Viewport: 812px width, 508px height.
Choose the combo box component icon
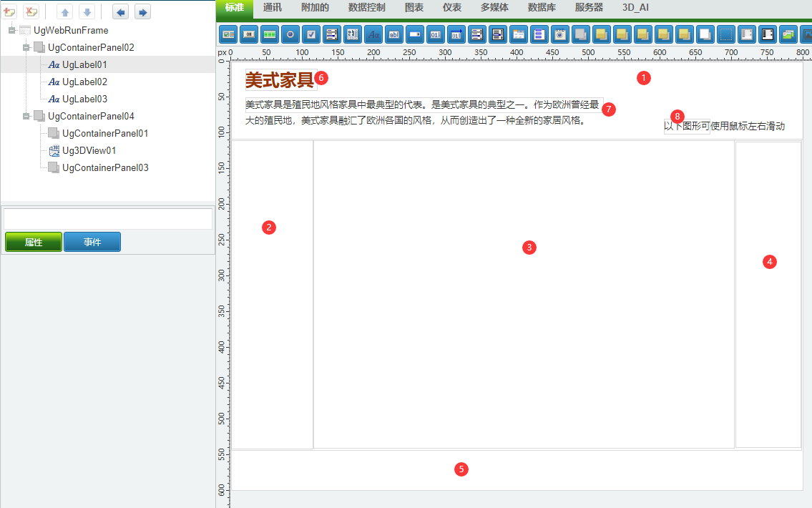click(415, 34)
